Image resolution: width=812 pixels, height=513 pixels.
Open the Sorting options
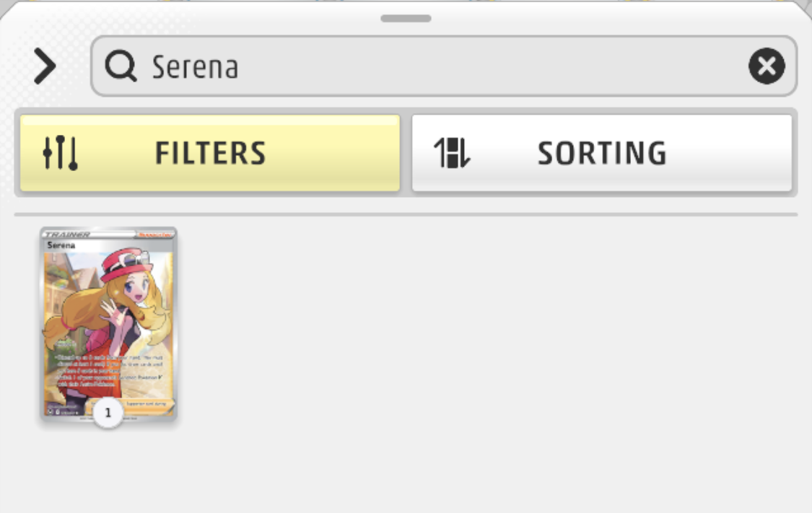pyautogui.click(x=602, y=153)
